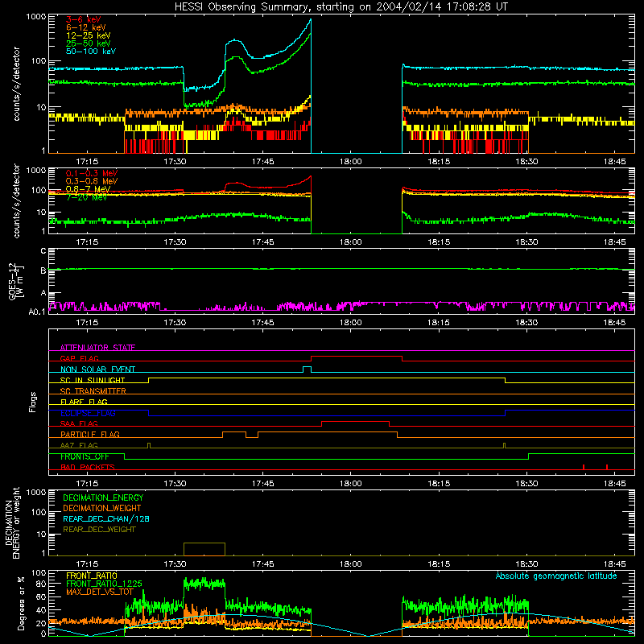
Task: Select the AAZ_FLAG label
Action: (79, 445)
